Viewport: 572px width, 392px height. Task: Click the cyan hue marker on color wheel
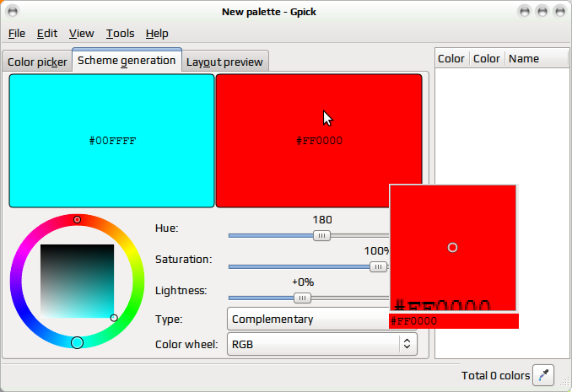click(x=77, y=343)
